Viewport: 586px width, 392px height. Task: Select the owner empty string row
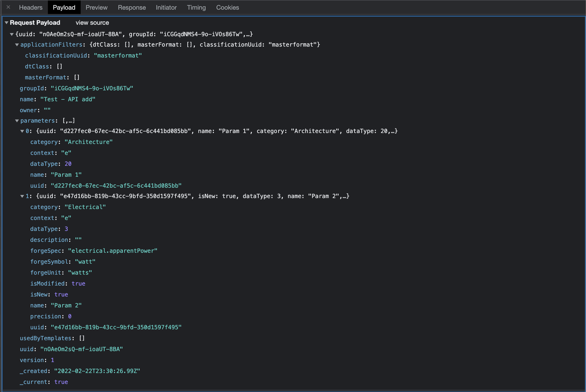[x=35, y=110]
